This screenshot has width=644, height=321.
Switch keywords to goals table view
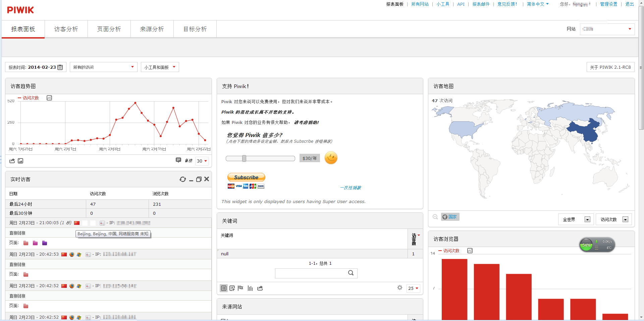[240, 288]
